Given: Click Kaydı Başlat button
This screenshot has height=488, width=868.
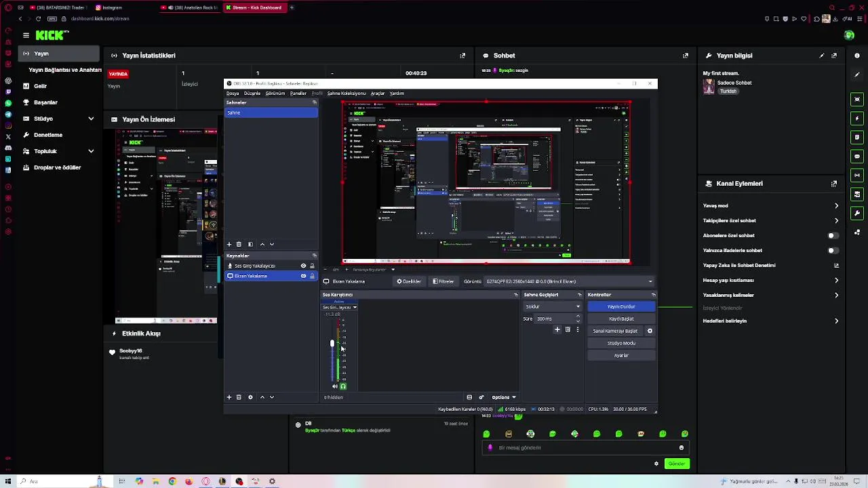Looking at the screenshot, I should [621, 319].
